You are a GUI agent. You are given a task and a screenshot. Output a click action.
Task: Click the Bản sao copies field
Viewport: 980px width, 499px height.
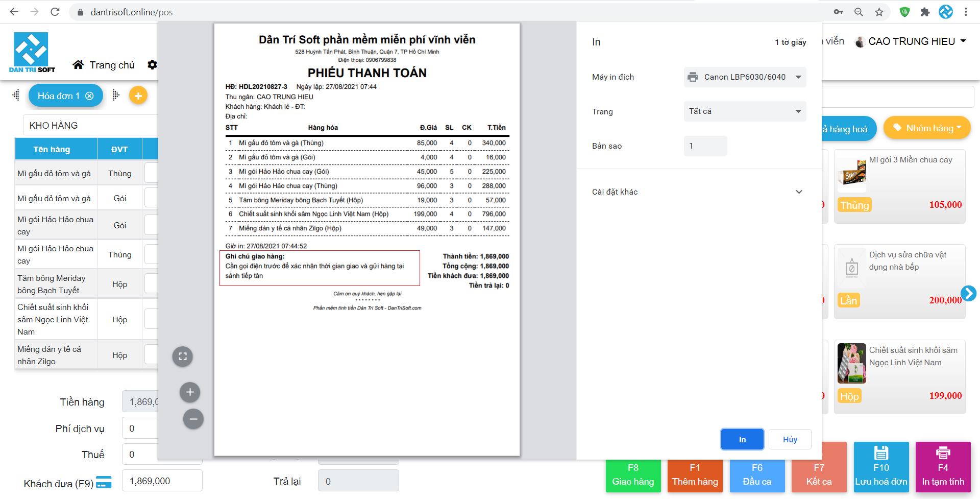pyautogui.click(x=705, y=146)
